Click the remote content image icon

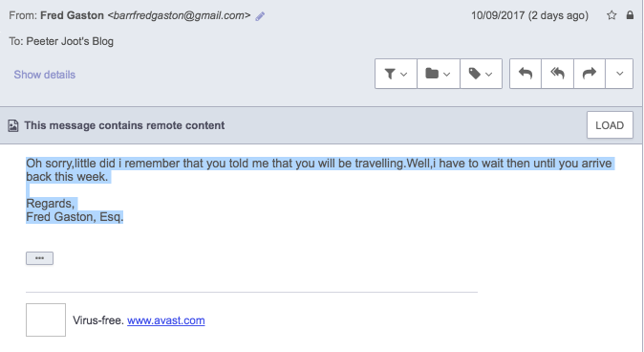click(13, 125)
